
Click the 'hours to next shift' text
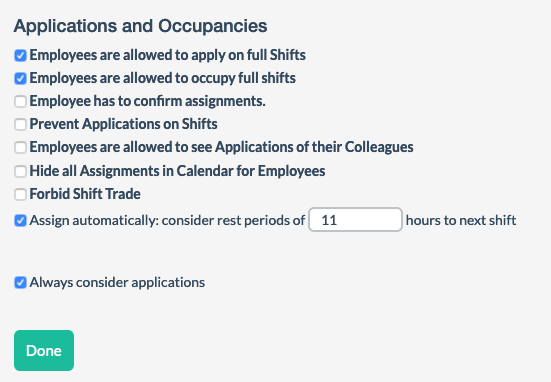pos(461,220)
